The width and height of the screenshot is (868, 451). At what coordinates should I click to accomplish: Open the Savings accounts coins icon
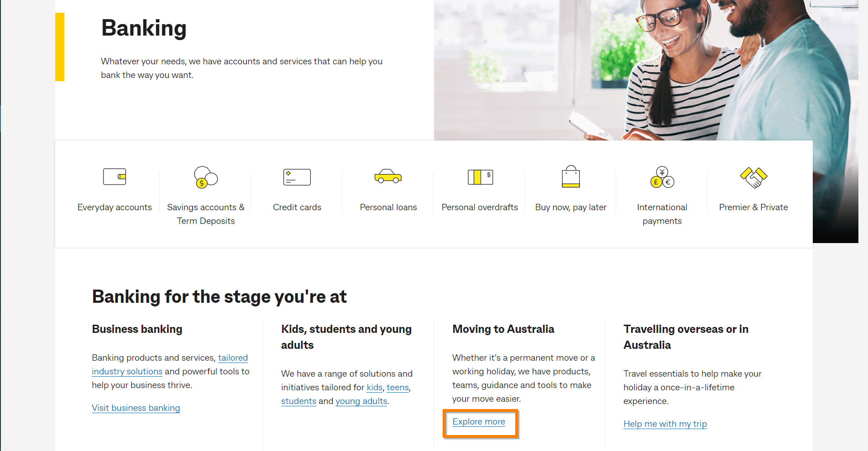coord(206,177)
